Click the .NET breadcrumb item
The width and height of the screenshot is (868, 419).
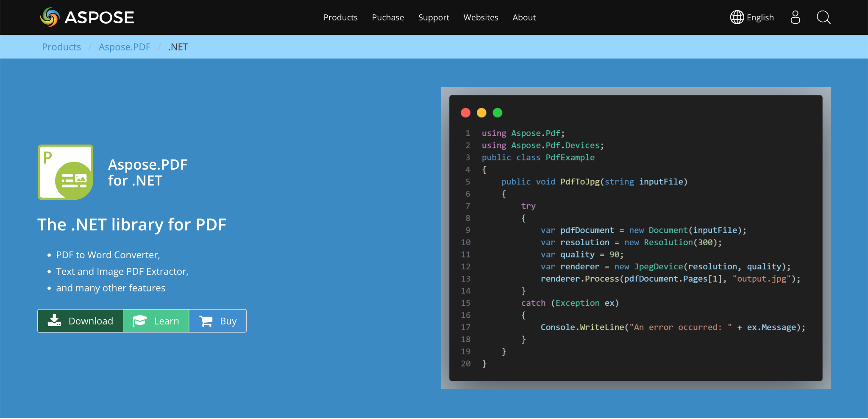coord(178,47)
